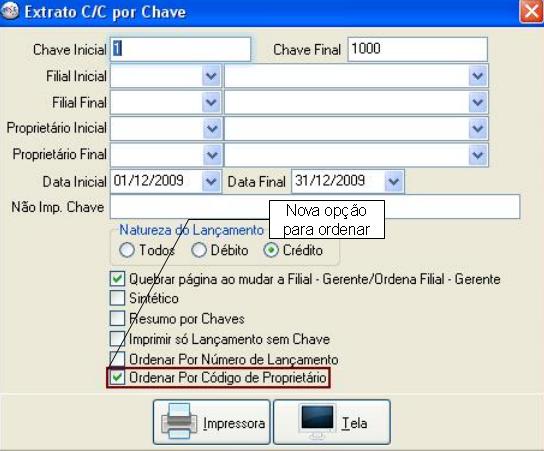The image size is (544, 451).
Task: Uncheck Quebrar página ao mudar a Filial
Action: 117,279
